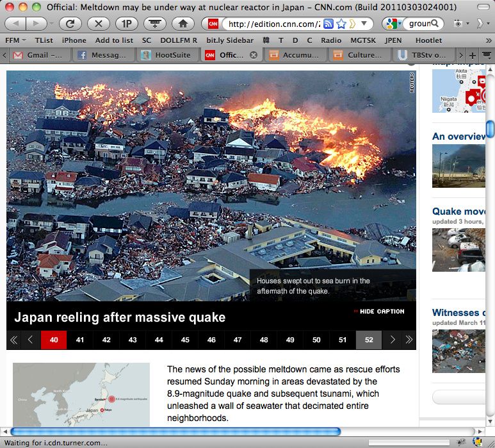Click the RSS feed icon in address bar
This screenshot has height=448, width=495.
click(328, 24)
